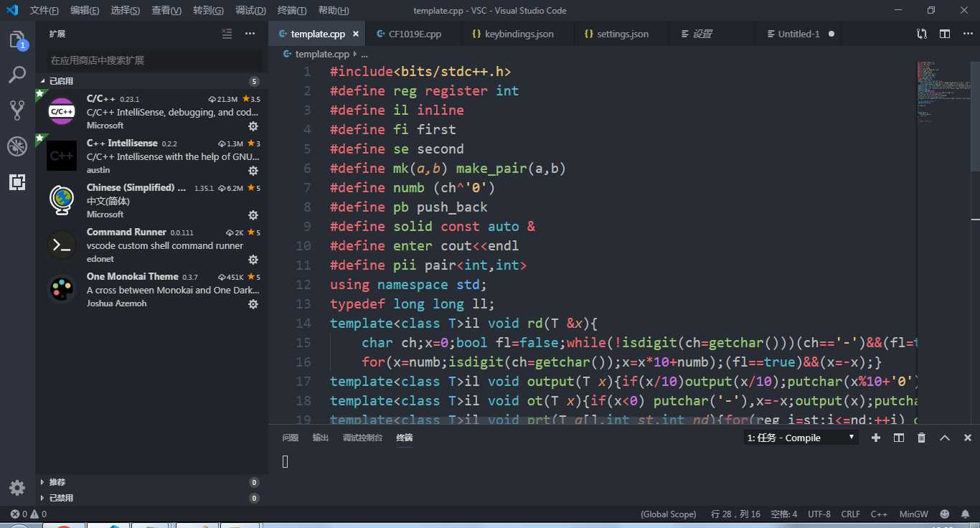Maximize the panel with up chevron
Image resolution: width=980 pixels, height=528 pixels.
pyautogui.click(x=944, y=438)
